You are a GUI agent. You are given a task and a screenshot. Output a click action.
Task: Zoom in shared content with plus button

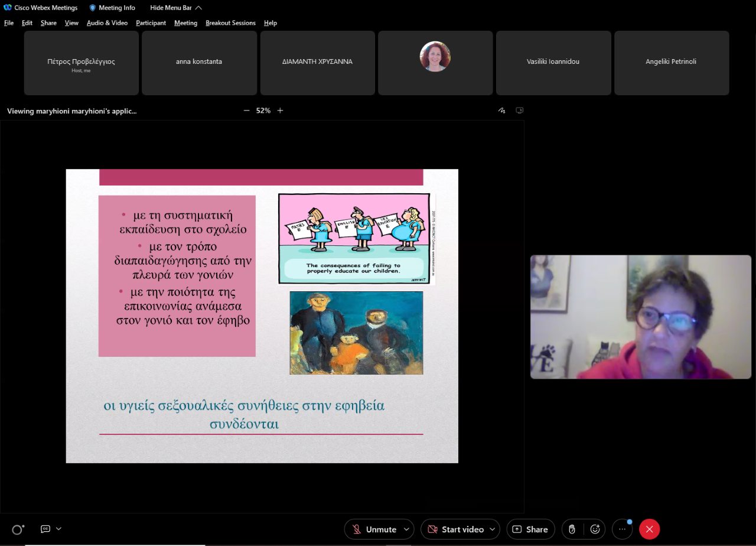[280, 110]
